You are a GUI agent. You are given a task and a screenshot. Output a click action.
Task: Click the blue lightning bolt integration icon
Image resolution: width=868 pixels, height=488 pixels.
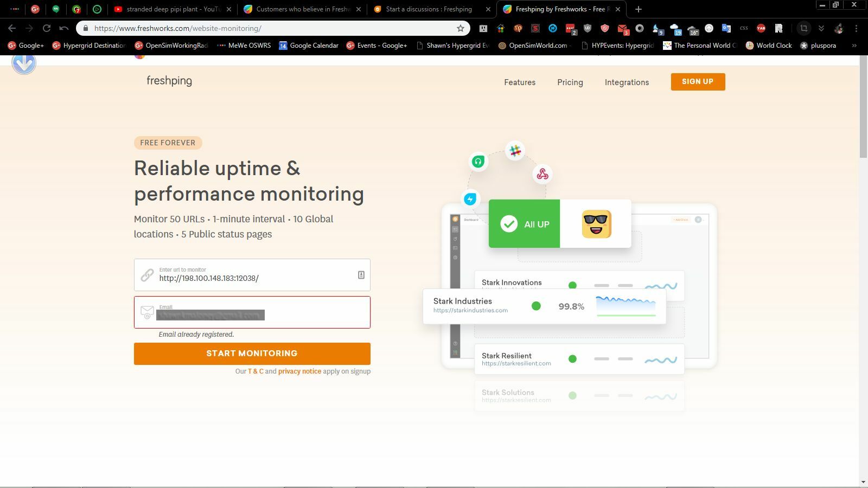pos(470,199)
